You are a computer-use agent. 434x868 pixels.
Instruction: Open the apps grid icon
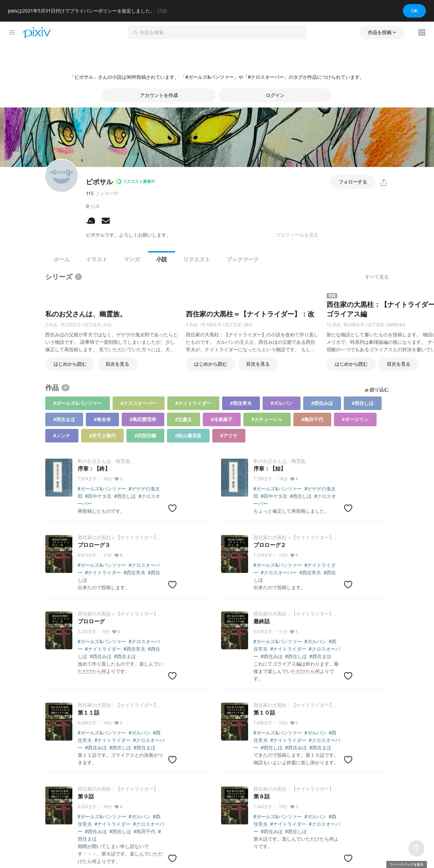coord(421,32)
